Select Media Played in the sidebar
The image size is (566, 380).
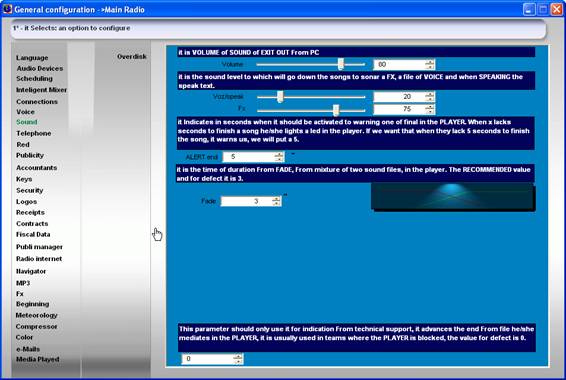pyautogui.click(x=38, y=359)
